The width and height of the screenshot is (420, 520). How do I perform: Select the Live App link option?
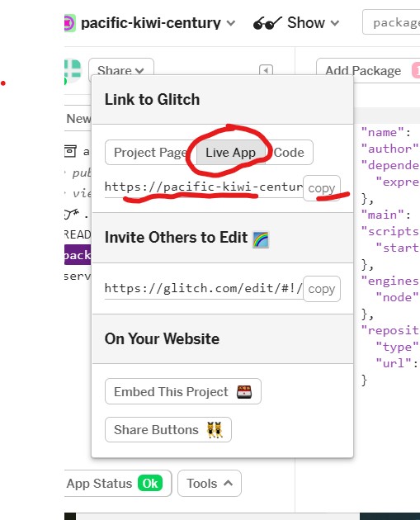[x=230, y=153]
